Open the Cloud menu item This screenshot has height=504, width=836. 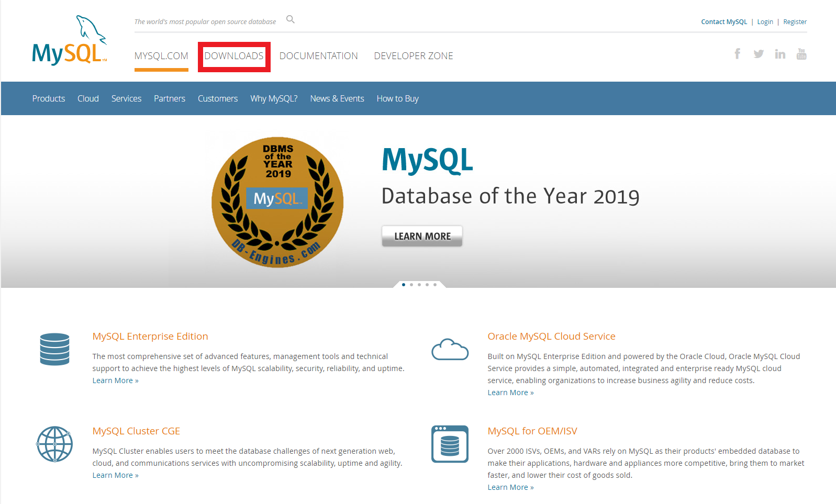click(x=88, y=98)
